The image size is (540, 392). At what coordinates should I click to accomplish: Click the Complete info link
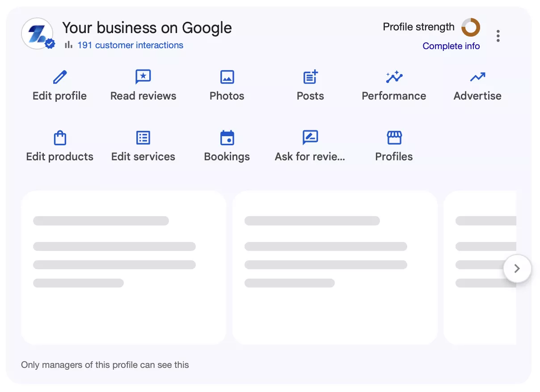(451, 46)
